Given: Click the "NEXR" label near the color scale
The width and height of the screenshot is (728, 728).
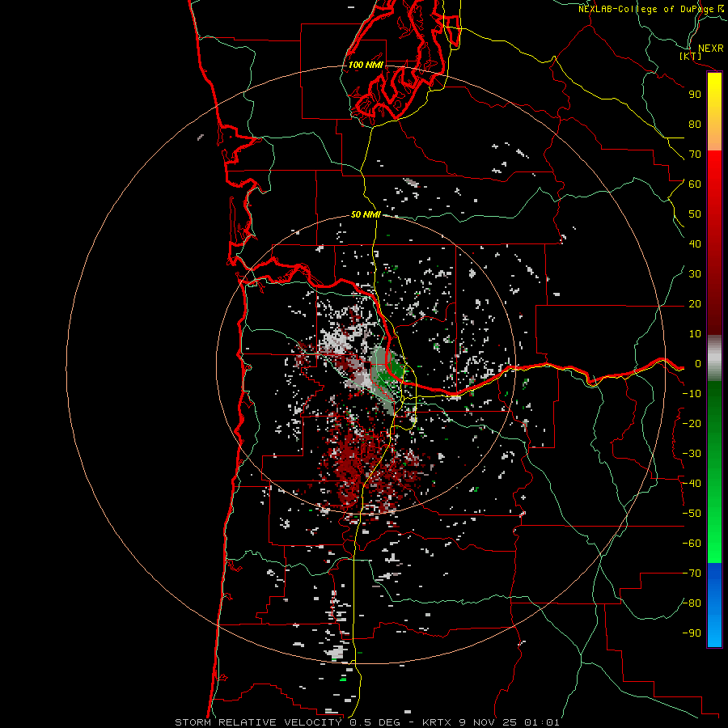Looking at the screenshot, I should click(x=711, y=49).
